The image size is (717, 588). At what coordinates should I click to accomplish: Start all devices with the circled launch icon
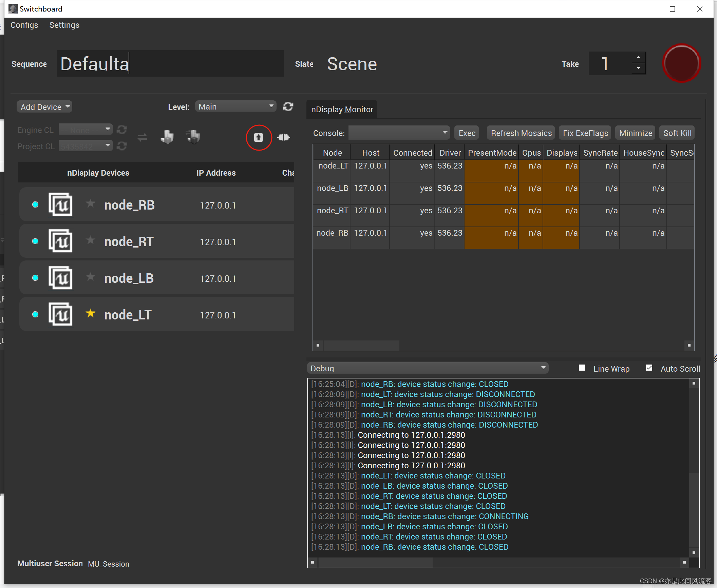click(259, 137)
